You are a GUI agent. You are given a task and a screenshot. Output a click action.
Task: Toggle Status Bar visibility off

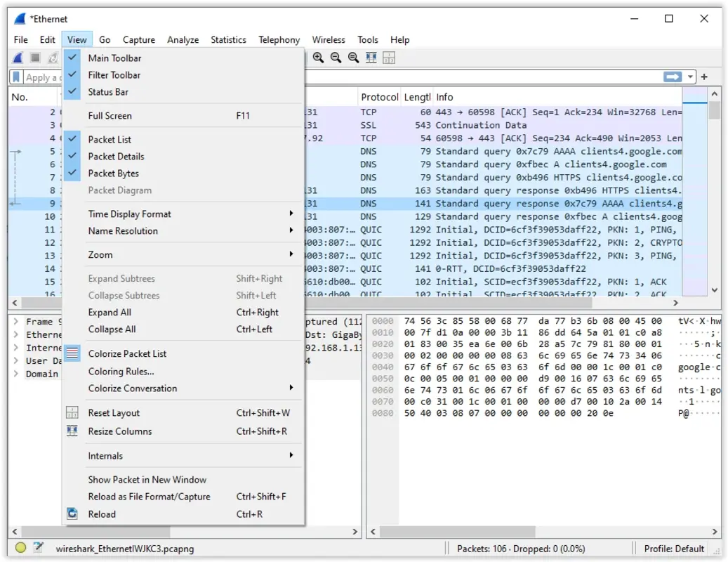(x=109, y=91)
